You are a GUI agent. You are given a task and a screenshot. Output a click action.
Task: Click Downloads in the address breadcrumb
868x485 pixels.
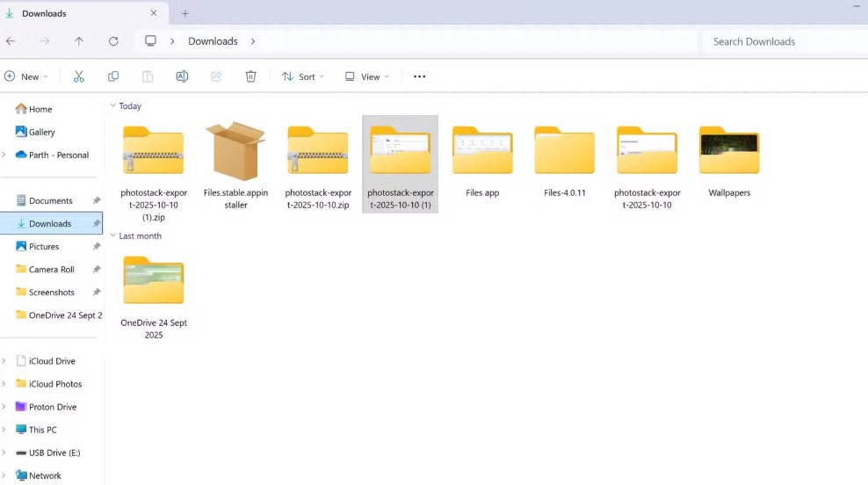click(x=213, y=41)
